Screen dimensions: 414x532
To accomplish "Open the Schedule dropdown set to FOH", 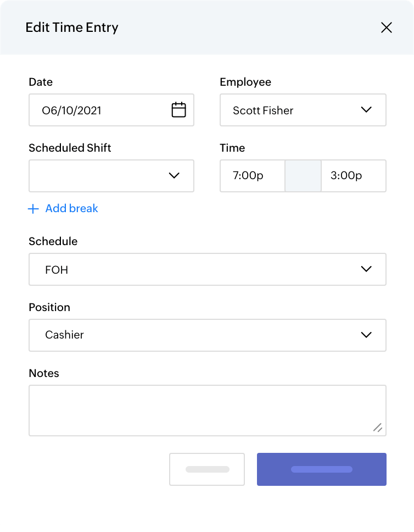I will pyautogui.click(x=208, y=269).
